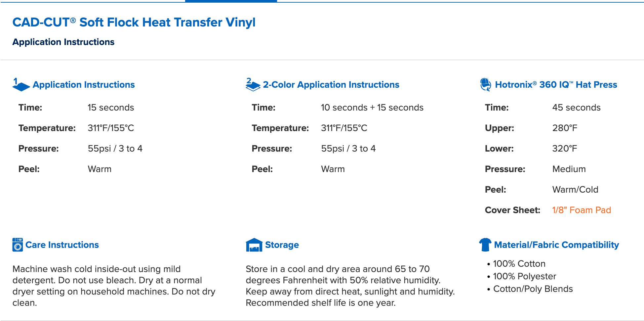Click the 45 seconds hat press time
This screenshot has width=644, height=321.
click(x=576, y=108)
